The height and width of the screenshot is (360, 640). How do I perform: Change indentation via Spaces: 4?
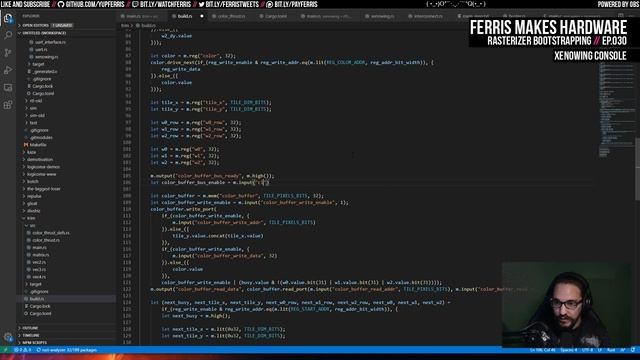tap(569, 350)
